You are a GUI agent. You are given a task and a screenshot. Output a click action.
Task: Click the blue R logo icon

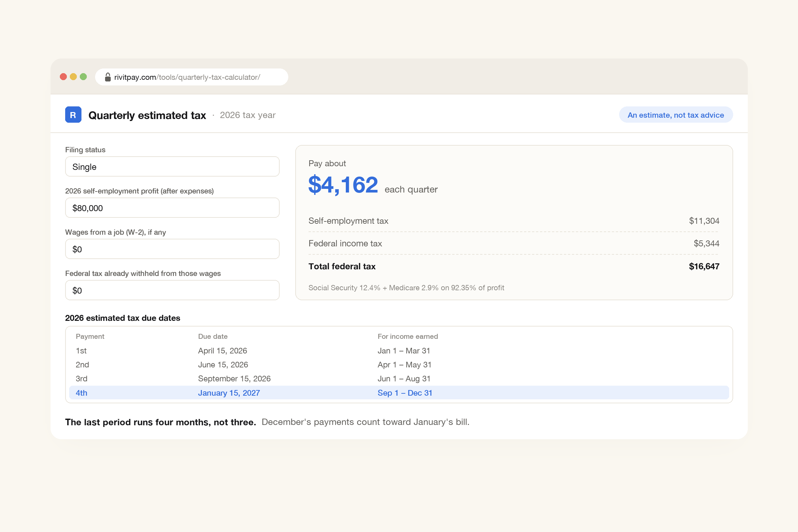coord(73,115)
